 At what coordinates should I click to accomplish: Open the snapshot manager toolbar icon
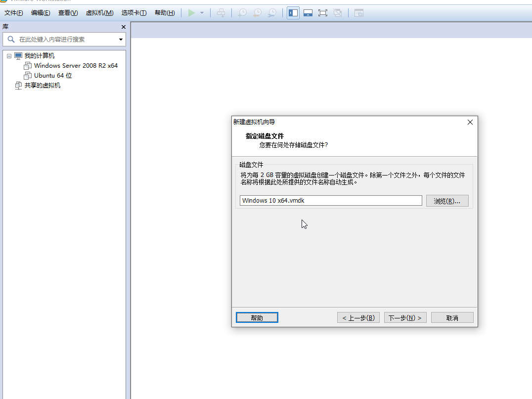272,13
